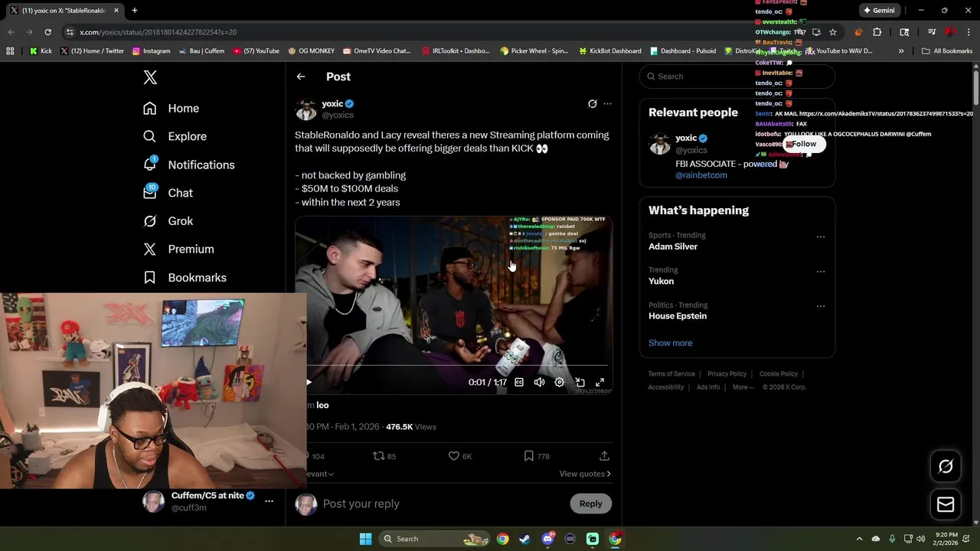The image size is (980, 551).
Task: Open a new Chrome tab
Action: click(x=134, y=11)
